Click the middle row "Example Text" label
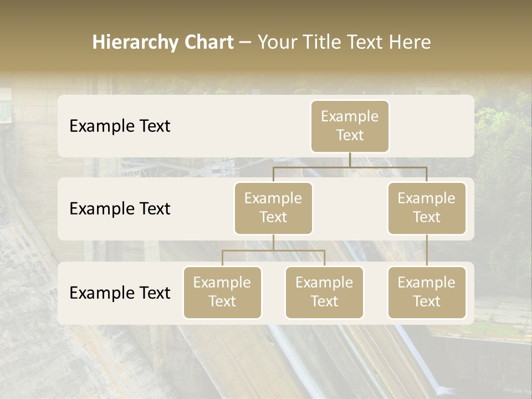Screen dimensions: 532x399 [x=120, y=209]
